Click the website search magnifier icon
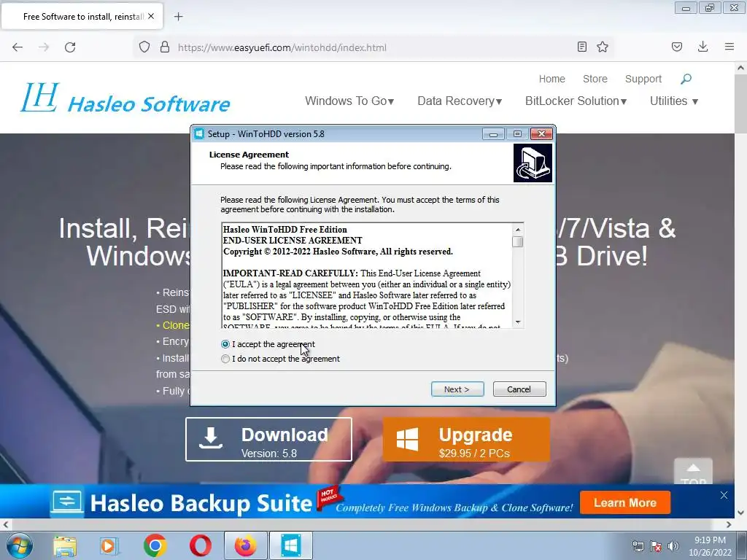 (x=686, y=79)
